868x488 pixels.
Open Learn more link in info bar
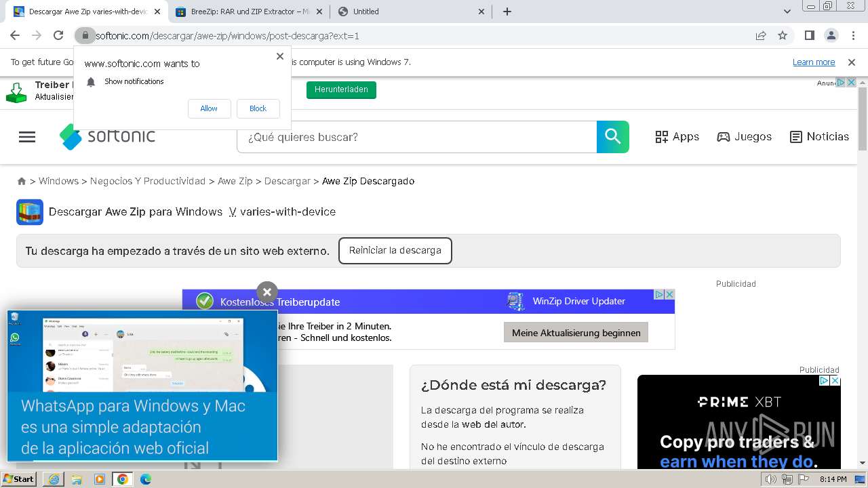click(x=814, y=62)
